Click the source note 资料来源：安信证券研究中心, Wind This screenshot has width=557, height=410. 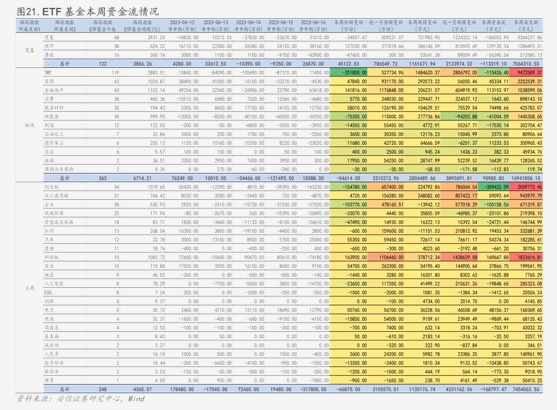[81, 399]
